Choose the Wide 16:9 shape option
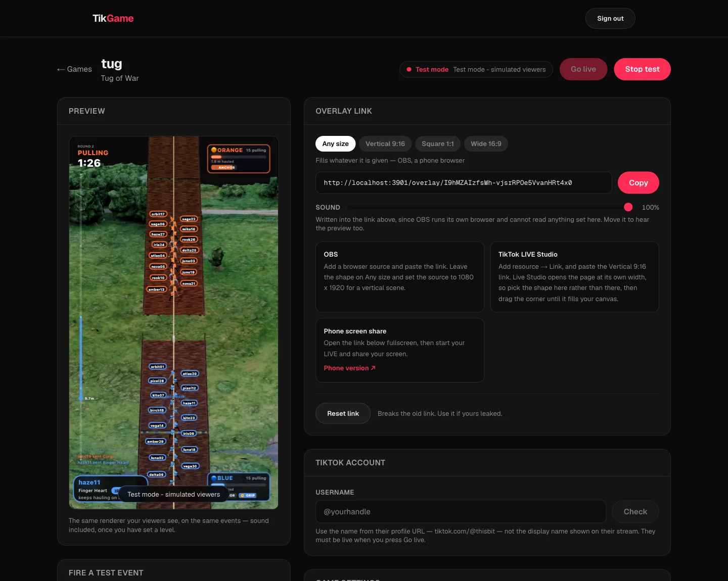 [x=486, y=143]
